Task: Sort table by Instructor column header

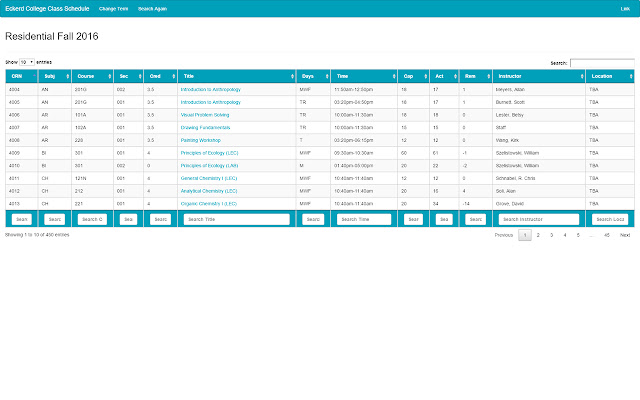Action: tap(539, 76)
